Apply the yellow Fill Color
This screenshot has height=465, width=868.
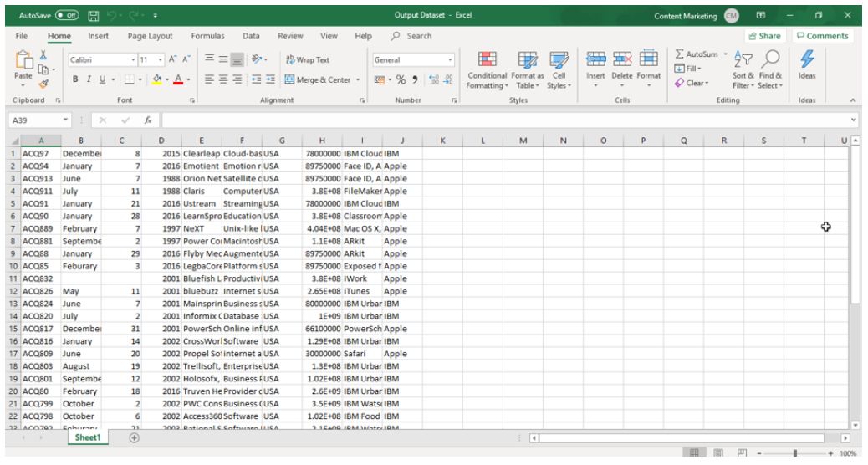(156, 79)
